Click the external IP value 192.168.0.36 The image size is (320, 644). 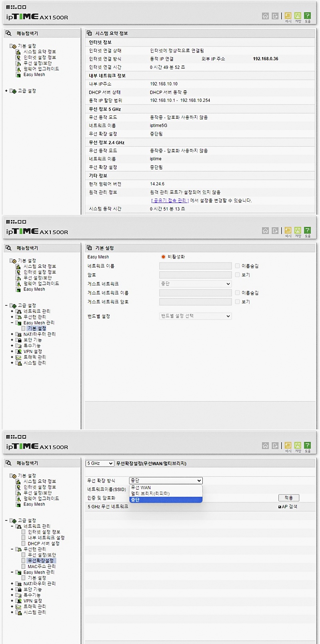(x=266, y=59)
